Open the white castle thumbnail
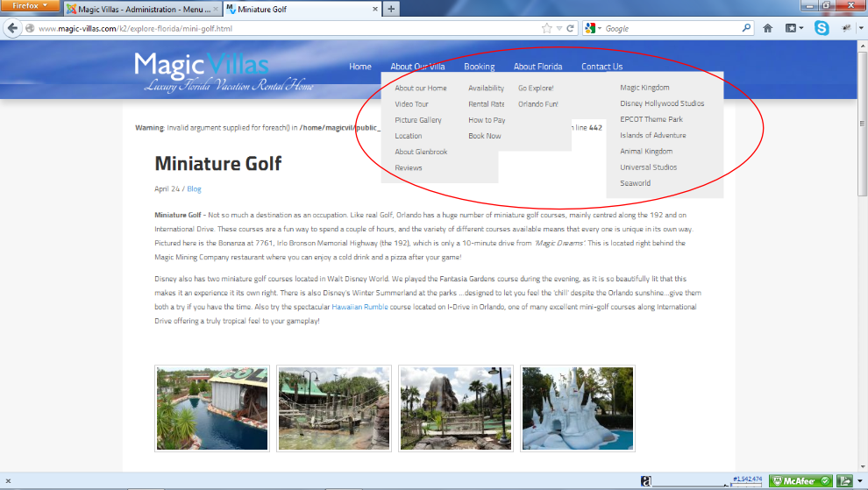868x490 pixels. [x=578, y=408]
